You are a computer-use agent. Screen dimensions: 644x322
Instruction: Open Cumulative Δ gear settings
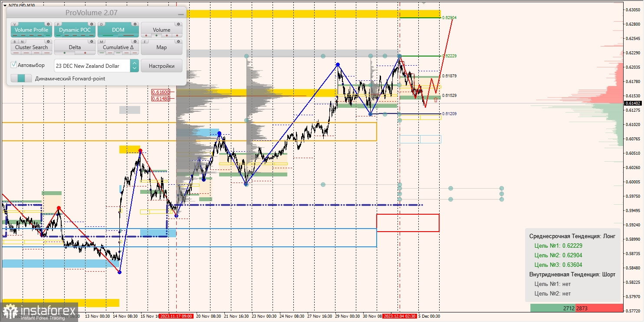pos(135,41)
